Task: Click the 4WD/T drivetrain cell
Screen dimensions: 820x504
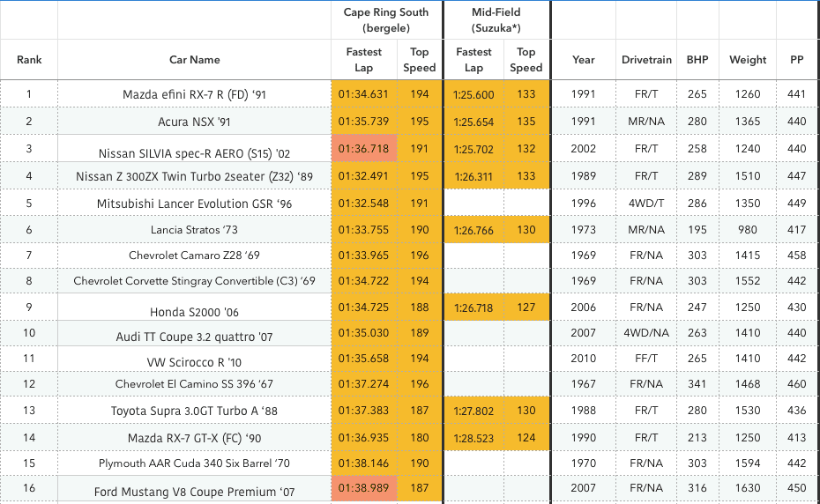Action: 646,203
